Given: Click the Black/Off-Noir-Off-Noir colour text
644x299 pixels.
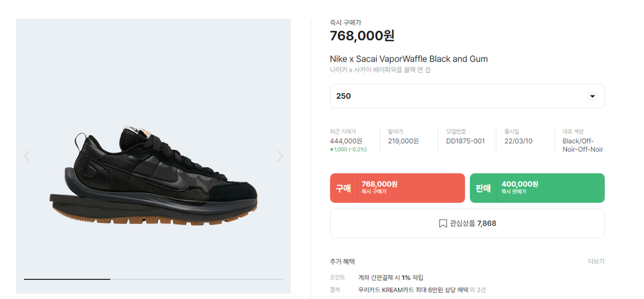Looking at the screenshot, I should [583, 145].
